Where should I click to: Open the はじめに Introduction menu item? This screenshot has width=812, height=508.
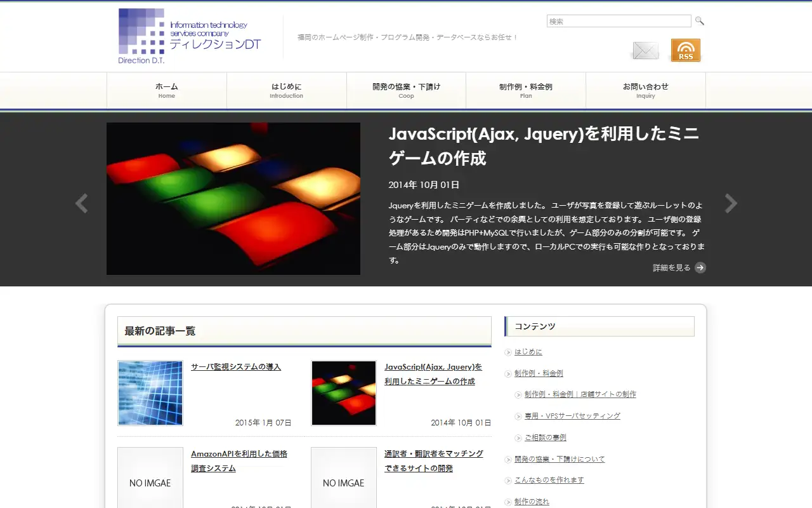287,91
